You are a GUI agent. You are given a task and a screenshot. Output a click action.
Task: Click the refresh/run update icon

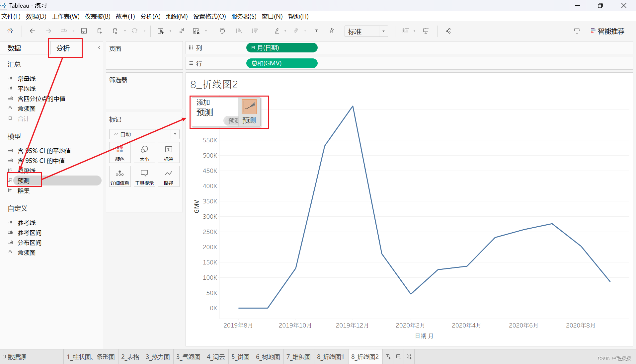click(x=134, y=31)
